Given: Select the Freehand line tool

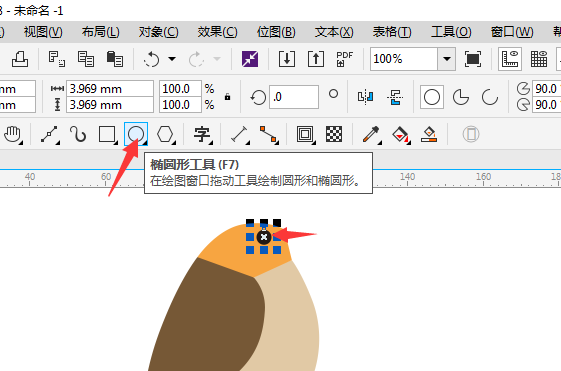Looking at the screenshot, I should click(50, 135).
